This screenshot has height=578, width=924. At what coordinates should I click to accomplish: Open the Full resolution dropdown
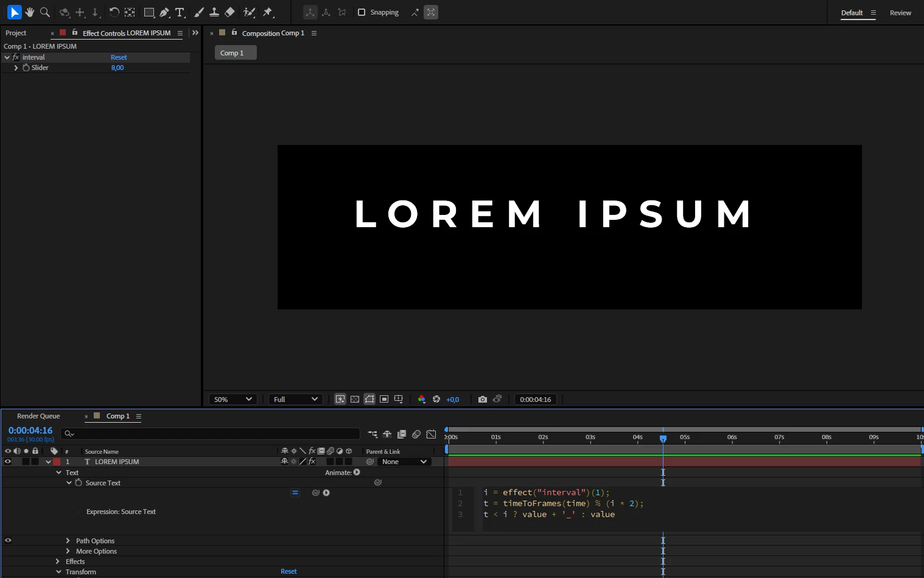[296, 400]
